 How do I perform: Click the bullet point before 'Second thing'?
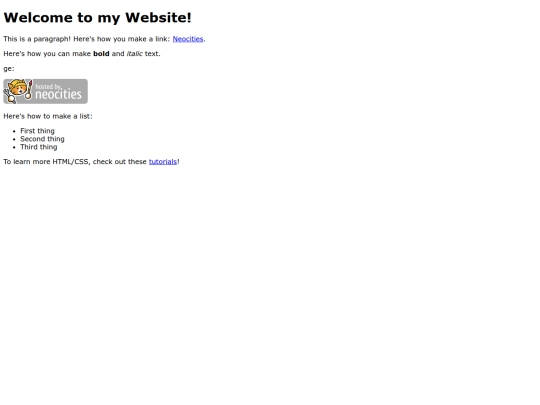click(14, 139)
